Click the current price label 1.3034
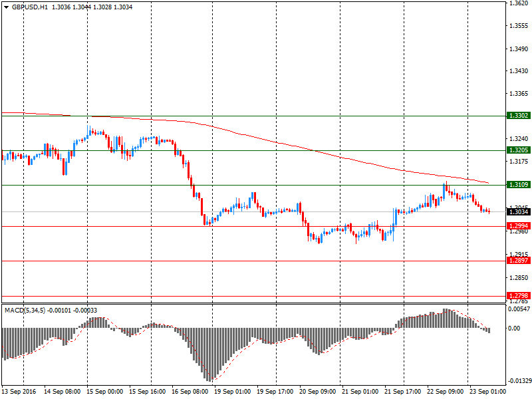The width and height of the screenshot is (532, 399). [518, 212]
